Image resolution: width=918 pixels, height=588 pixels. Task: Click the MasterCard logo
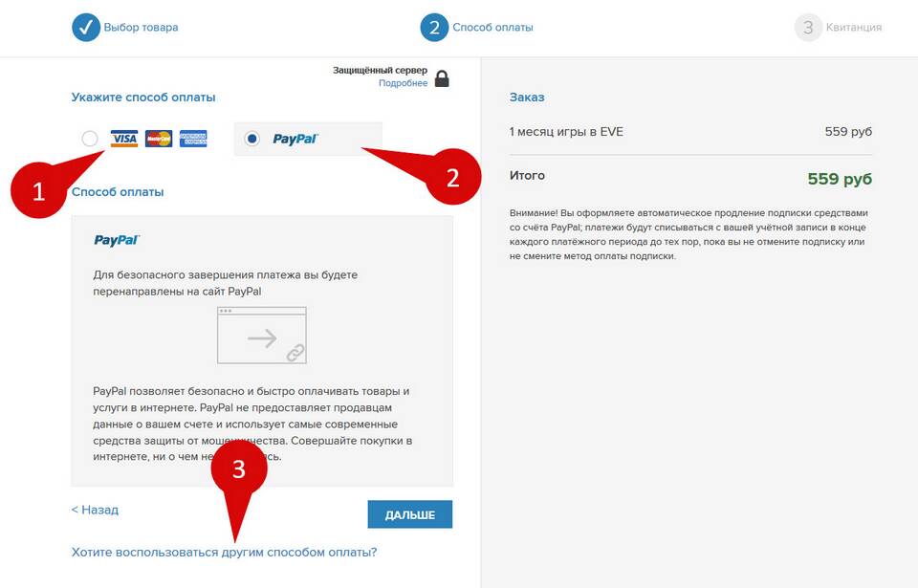tap(159, 139)
